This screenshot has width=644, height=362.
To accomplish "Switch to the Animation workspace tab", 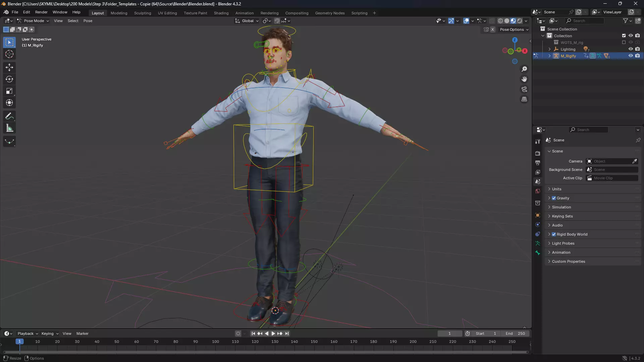I will [245, 13].
